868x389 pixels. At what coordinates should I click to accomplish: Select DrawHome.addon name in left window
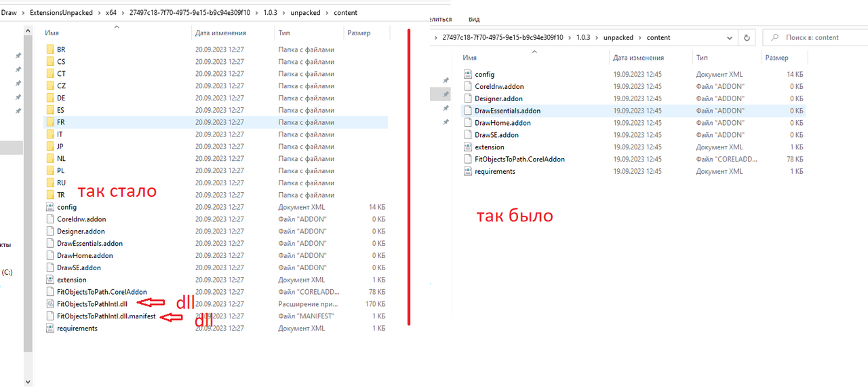[x=85, y=256]
